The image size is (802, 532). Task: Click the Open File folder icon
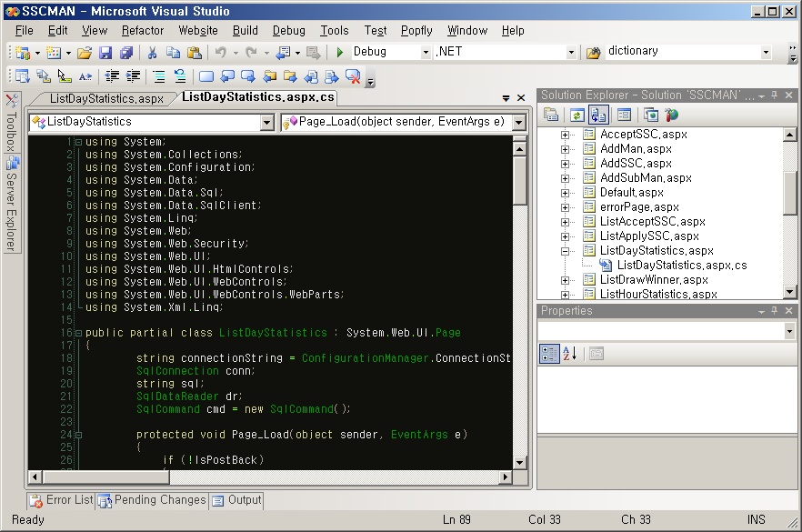[85, 52]
